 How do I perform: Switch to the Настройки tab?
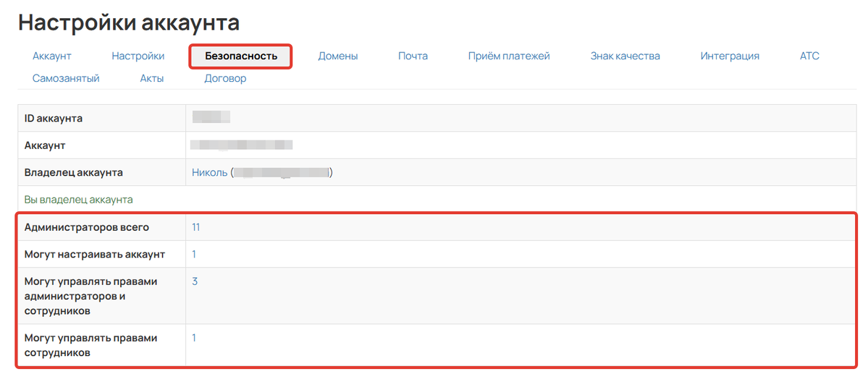tap(138, 56)
